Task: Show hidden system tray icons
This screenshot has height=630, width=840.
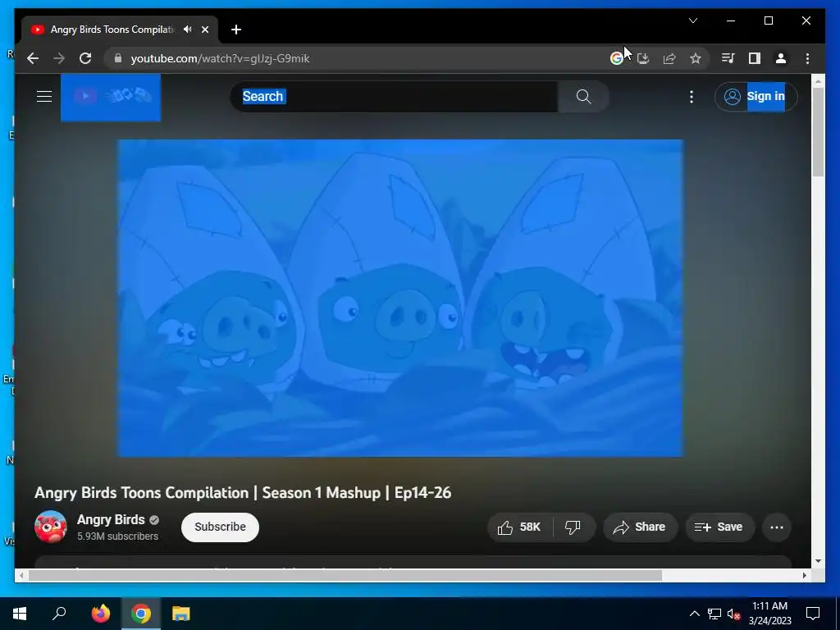Action: pyautogui.click(x=694, y=614)
